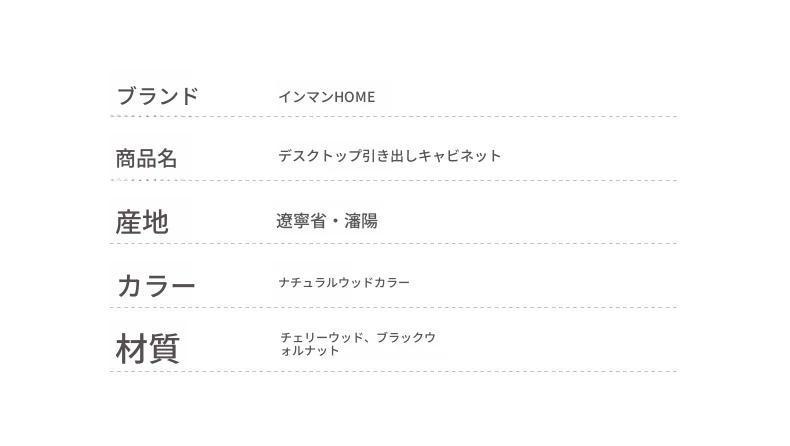Click the 遼寧省 province text
Viewport: 790px width, 446px height.
(301, 221)
